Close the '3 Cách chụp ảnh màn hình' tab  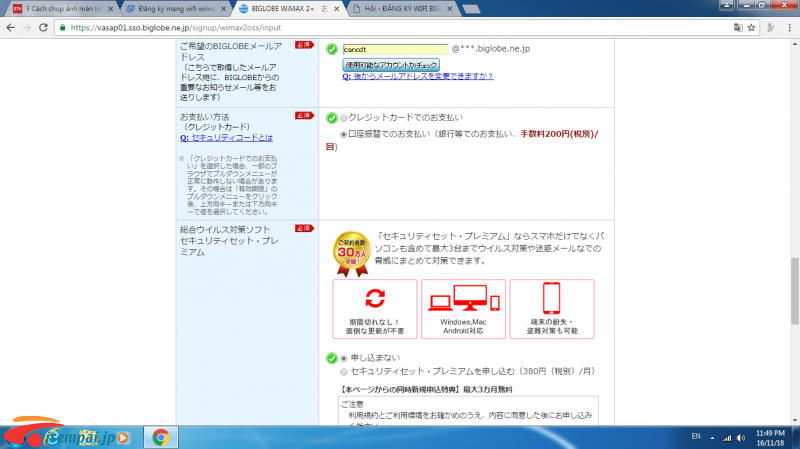point(111,9)
